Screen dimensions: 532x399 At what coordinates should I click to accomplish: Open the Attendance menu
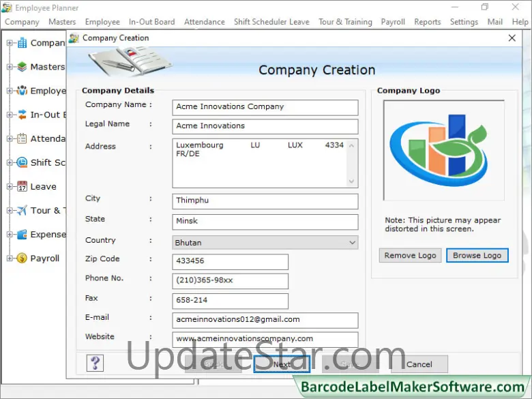click(x=205, y=22)
